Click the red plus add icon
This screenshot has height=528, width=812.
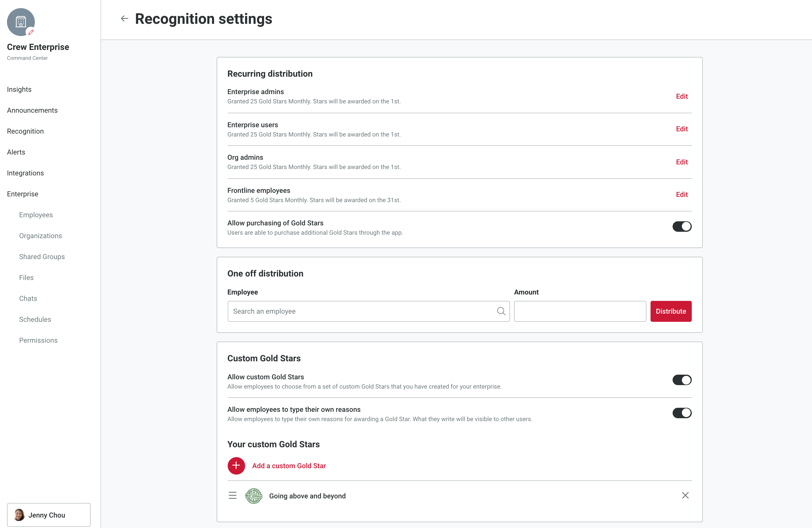236,466
